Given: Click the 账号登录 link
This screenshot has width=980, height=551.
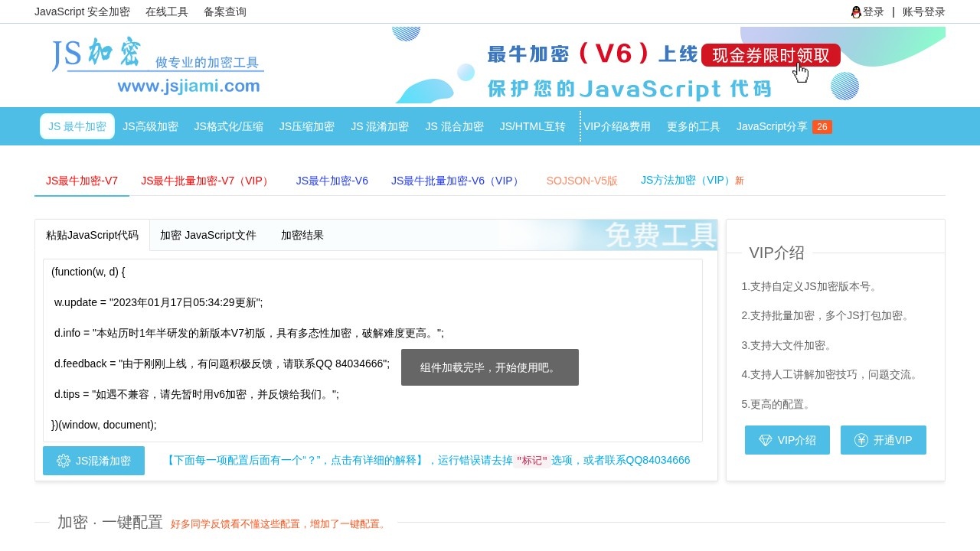Looking at the screenshot, I should click(x=923, y=11).
